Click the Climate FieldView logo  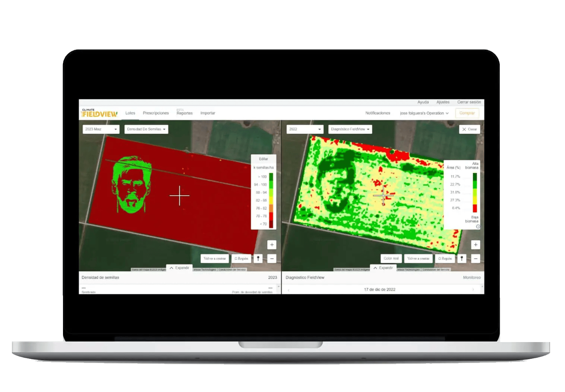(100, 113)
